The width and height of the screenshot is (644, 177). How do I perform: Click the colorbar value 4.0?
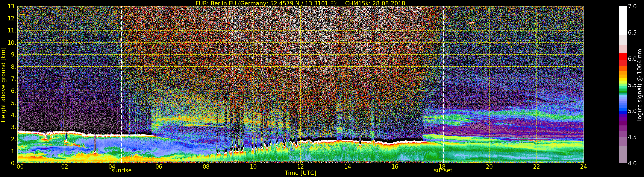[632, 163]
